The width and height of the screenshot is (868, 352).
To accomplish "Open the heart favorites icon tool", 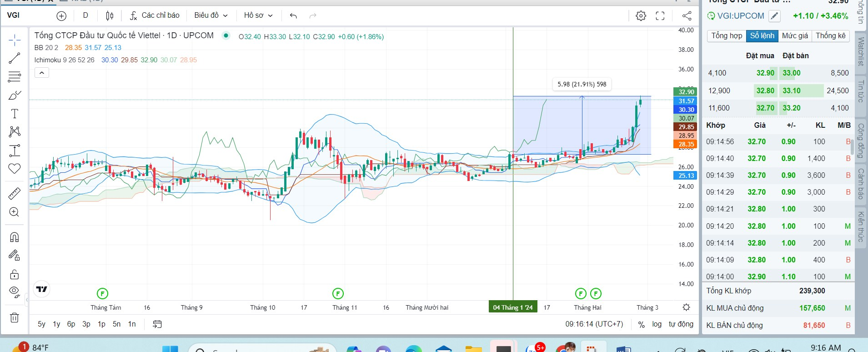I will pyautogui.click(x=15, y=169).
